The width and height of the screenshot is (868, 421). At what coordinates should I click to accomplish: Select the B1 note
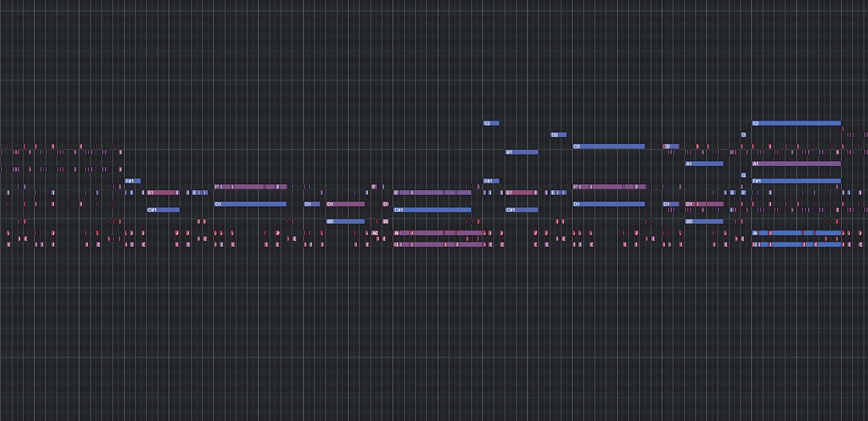[522, 152]
